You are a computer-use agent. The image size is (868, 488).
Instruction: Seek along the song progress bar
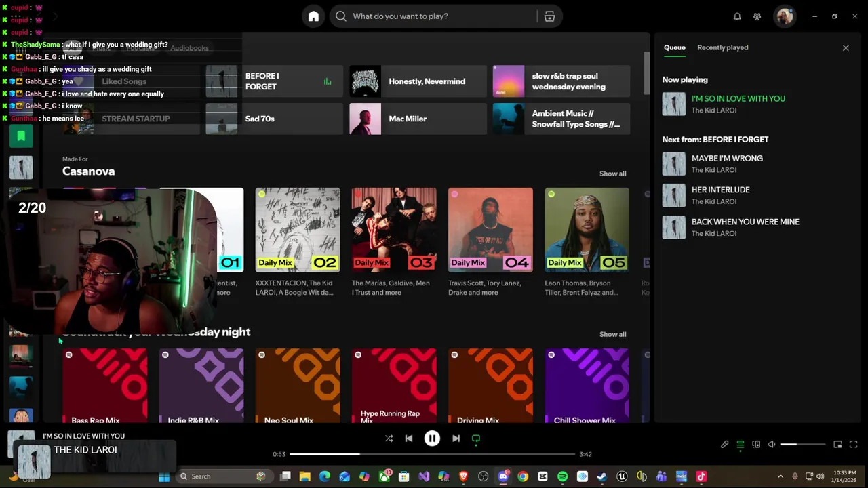(432, 454)
